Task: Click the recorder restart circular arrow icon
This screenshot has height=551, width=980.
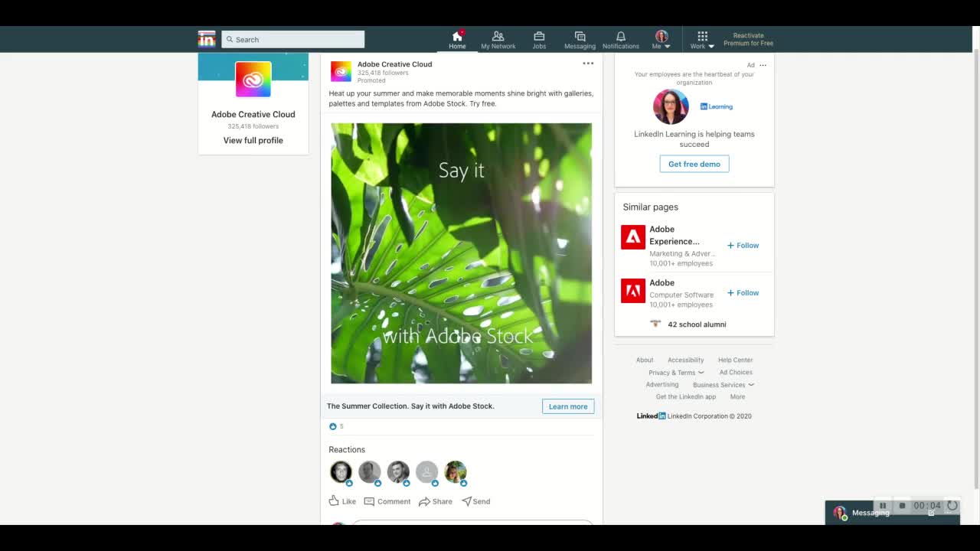Action: click(x=952, y=505)
